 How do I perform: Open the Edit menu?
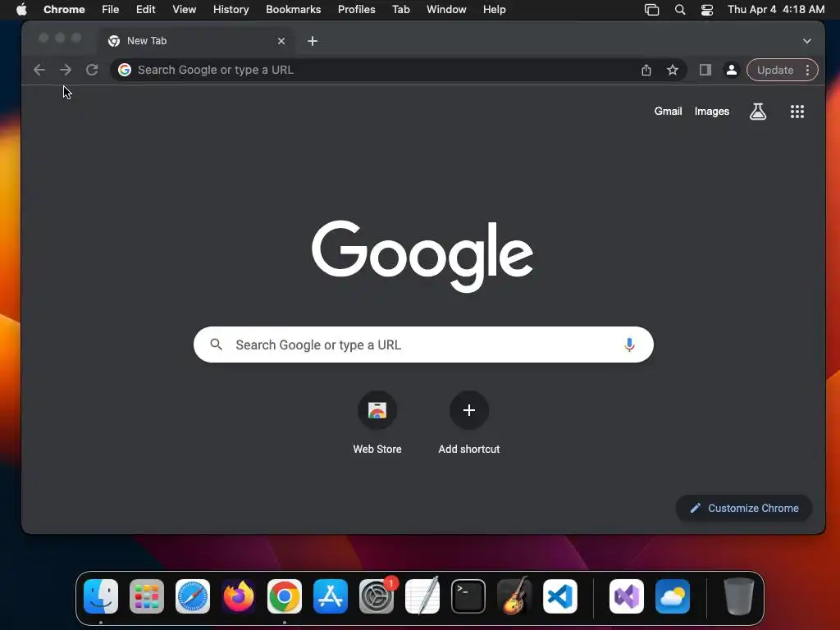click(x=145, y=9)
